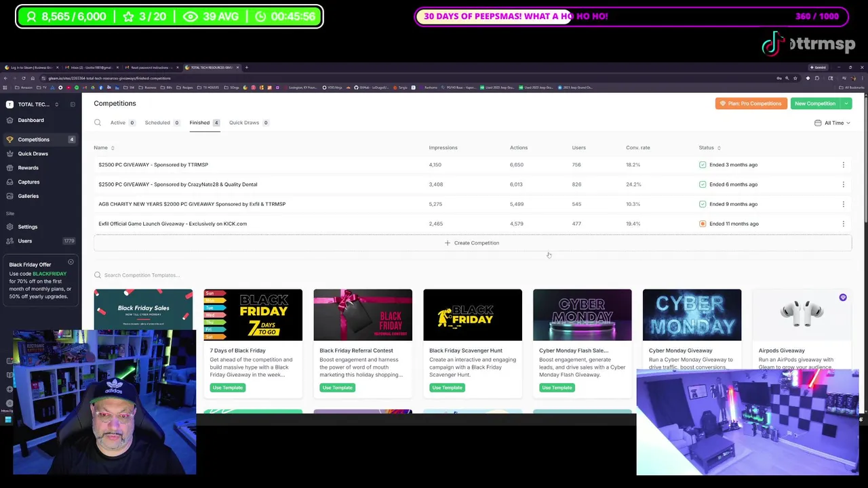Open the Log in to Gleam browser tab
868x488 pixels.
[x=31, y=67]
